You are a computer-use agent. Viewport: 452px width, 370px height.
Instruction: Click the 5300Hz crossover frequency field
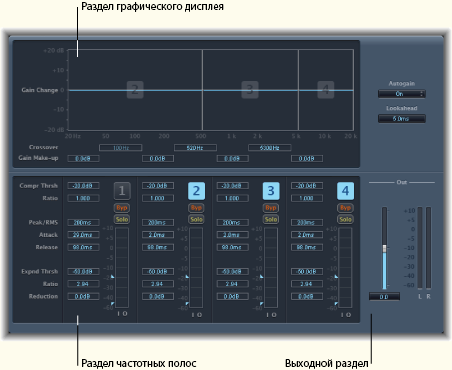coord(270,148)
